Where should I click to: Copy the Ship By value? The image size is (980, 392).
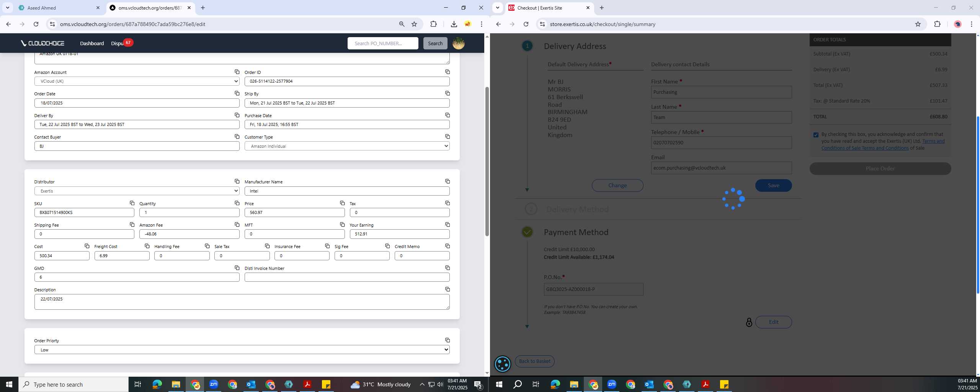(447, 93)
